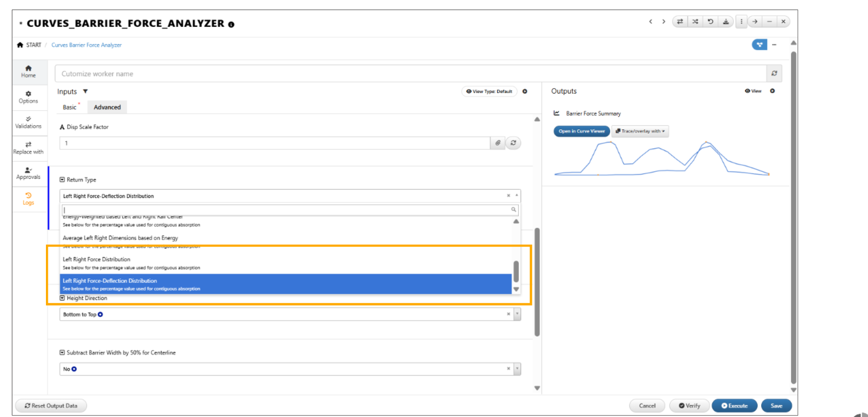The image size is (868, 417).
Task: Switch to the Advanced tab
Action: pyautogui.click(x=107, y=107)
